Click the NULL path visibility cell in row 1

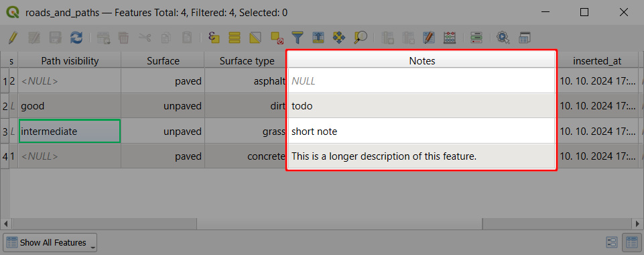(70, 81)
